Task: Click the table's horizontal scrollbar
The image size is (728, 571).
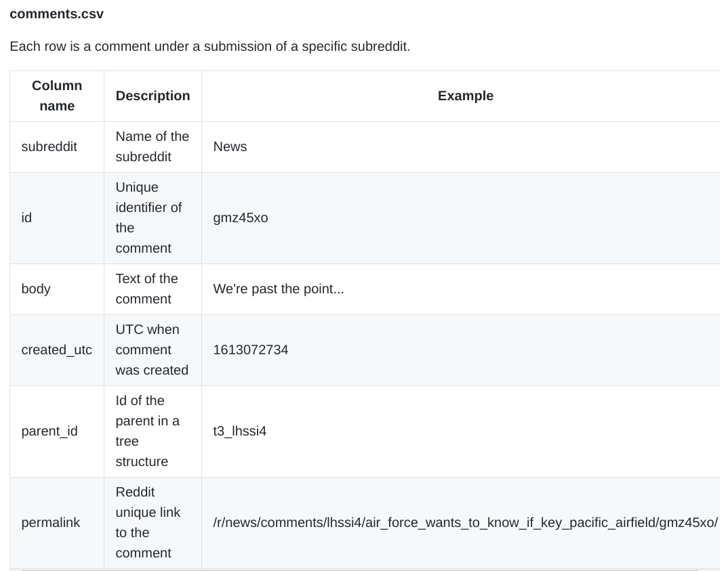Action: (x=359, y=570)
